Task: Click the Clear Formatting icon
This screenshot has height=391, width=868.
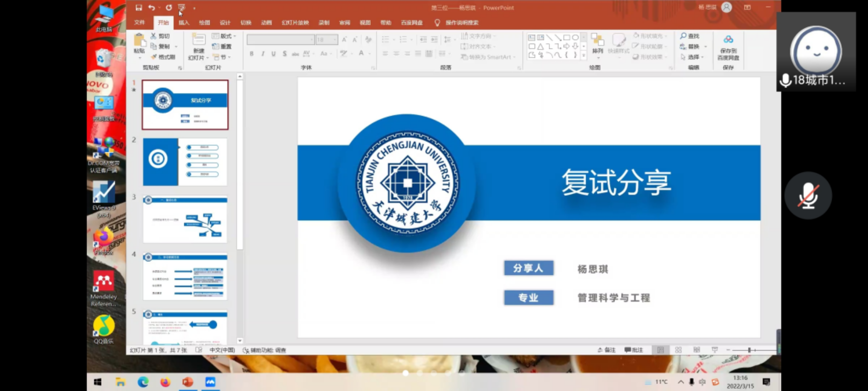Action: click(368, 40)
